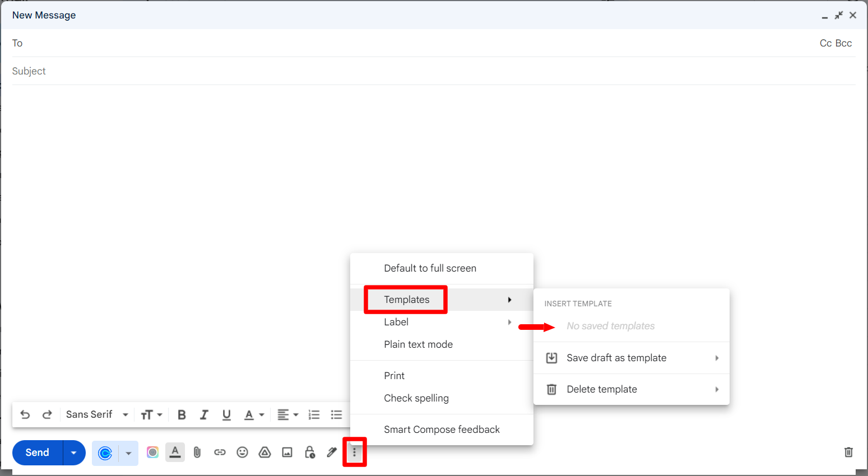
Task: Add Cc recipients
Action: pyautogui.click(x=825, y=43)
